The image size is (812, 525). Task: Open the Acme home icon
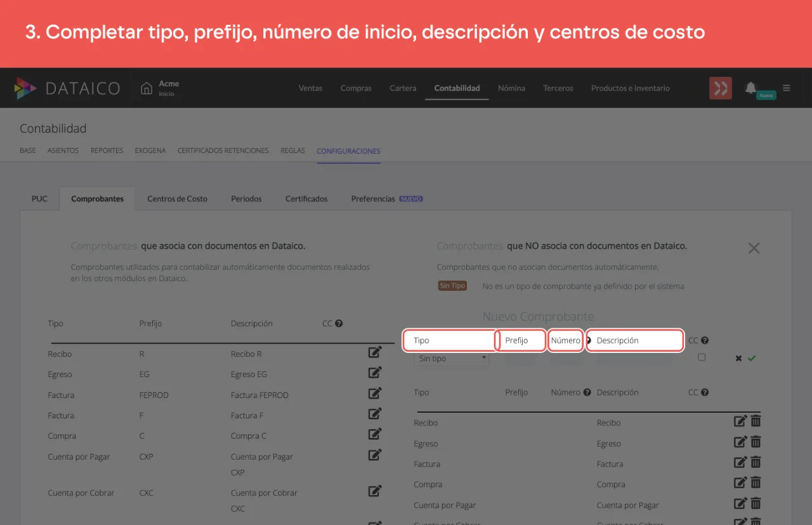pyautogui.click(x=147, y=88)
